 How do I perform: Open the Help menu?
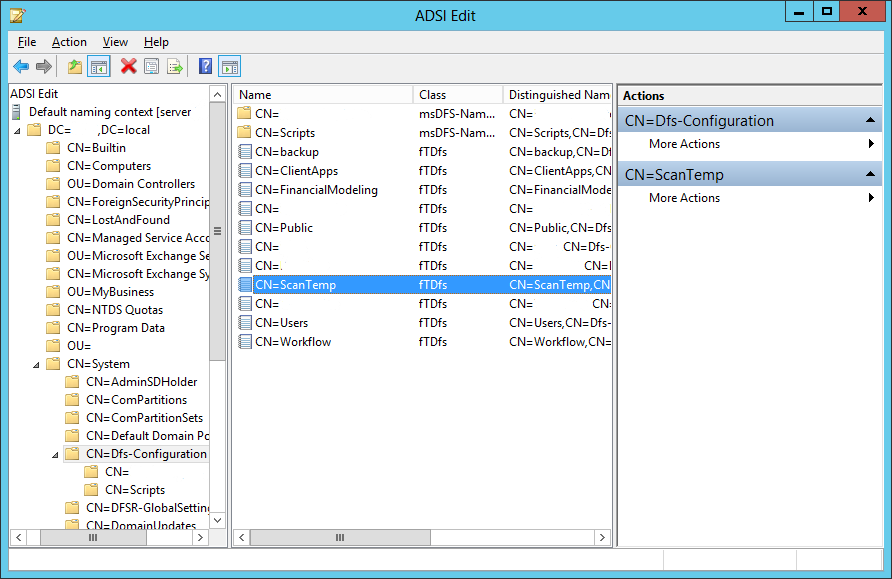pyautogui.click(x=156, y=42)
